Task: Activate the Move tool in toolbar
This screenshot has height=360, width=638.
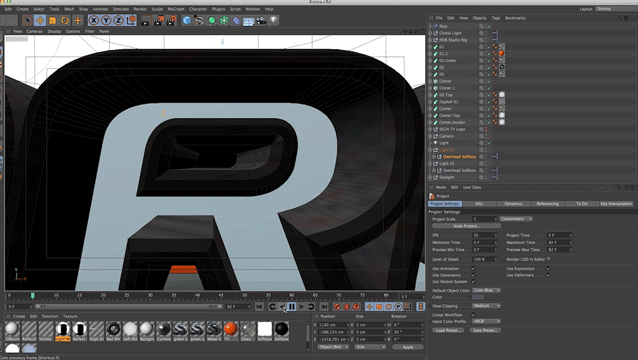Action: [40, 20]
